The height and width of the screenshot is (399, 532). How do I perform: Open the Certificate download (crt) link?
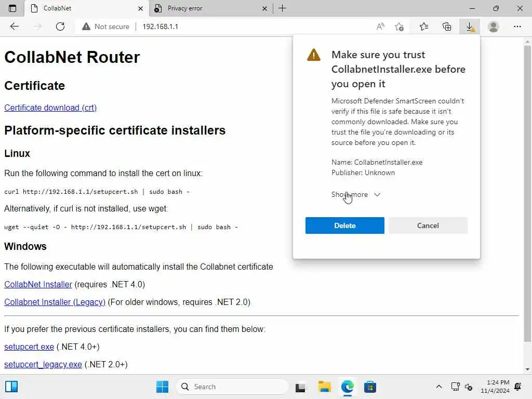click(50, 108)
